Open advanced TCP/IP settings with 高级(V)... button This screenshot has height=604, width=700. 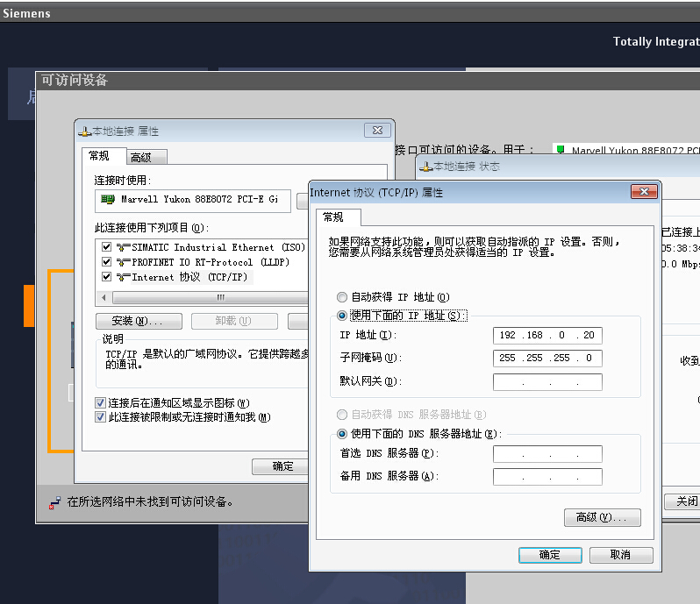[x=602, y=518]
